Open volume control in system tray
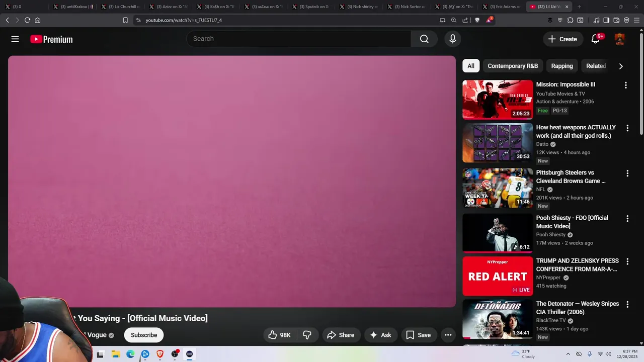 pyautogui.click(x=609, y=354)
